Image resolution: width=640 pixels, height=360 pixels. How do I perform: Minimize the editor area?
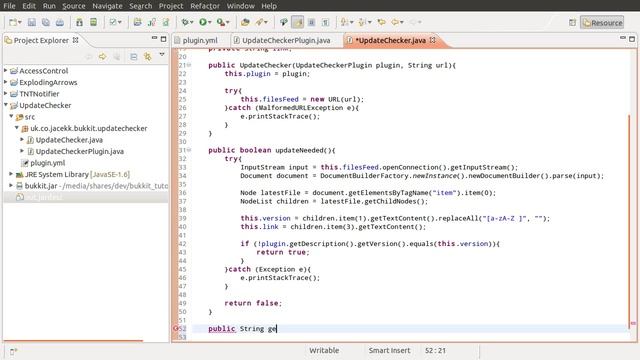pos(623,38)
